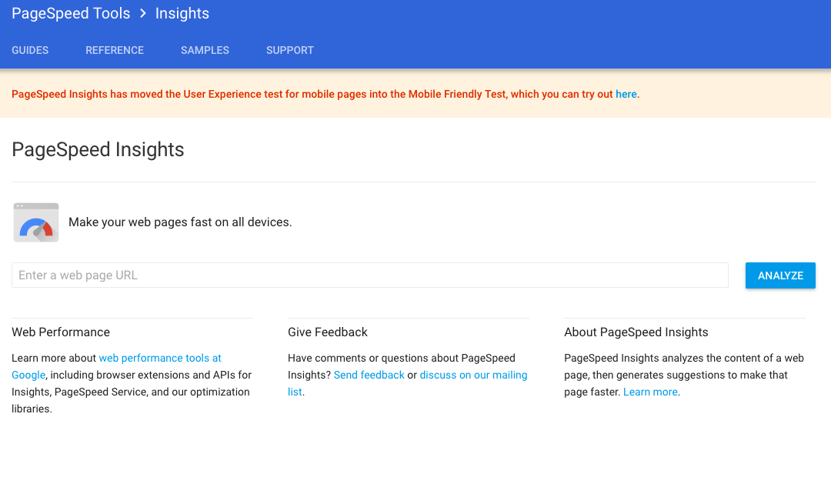
Task: Switch to the Reference tab
Action: tap(115, 50)
